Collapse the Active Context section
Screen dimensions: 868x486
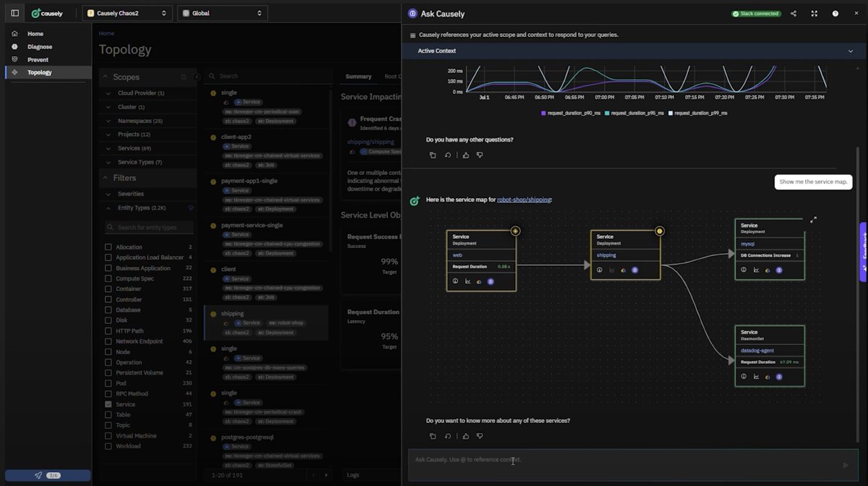(851, 51)
